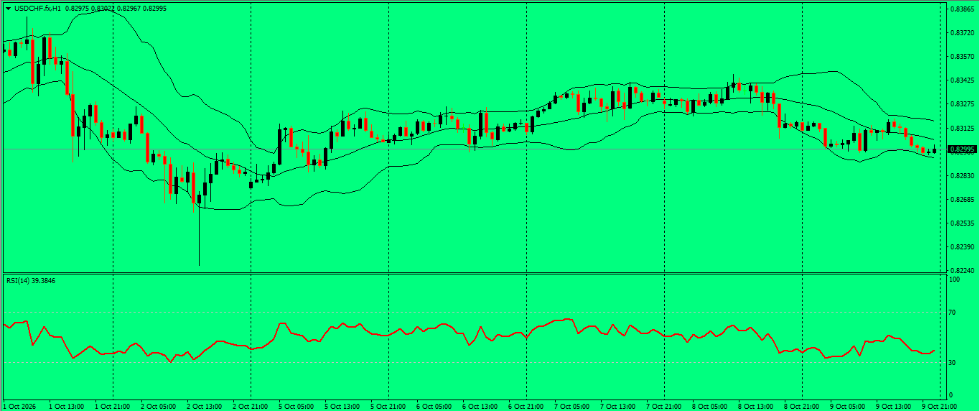Click the 2 Oct 21:00 time label

click(250, 406)
